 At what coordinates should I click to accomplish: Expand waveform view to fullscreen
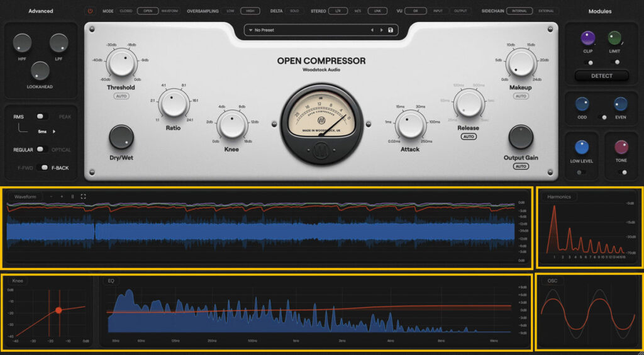[x=83, y=196]
